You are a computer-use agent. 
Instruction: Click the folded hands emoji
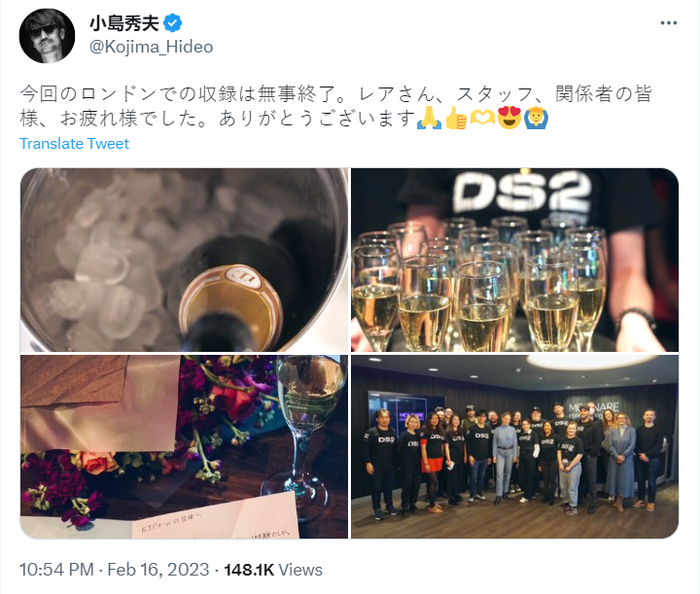click(x=429, y=118)
